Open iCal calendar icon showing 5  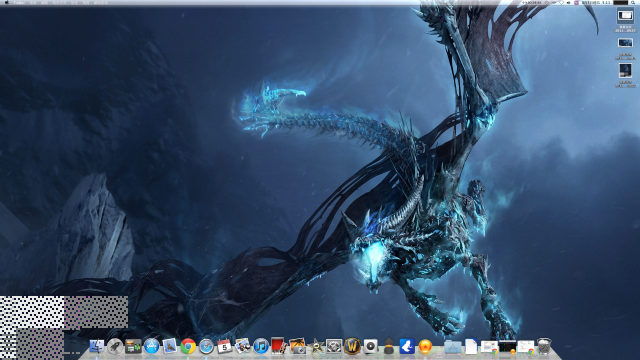point(224,347)
